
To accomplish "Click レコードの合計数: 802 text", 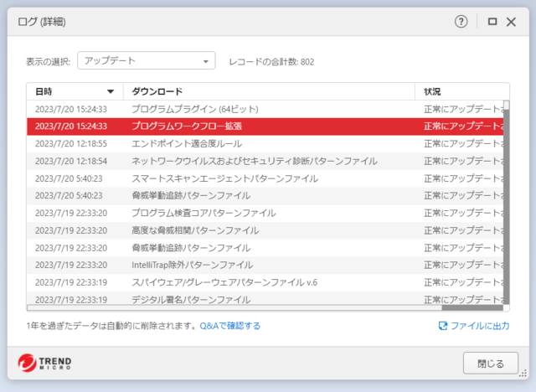I will click(x=271, y=62).
